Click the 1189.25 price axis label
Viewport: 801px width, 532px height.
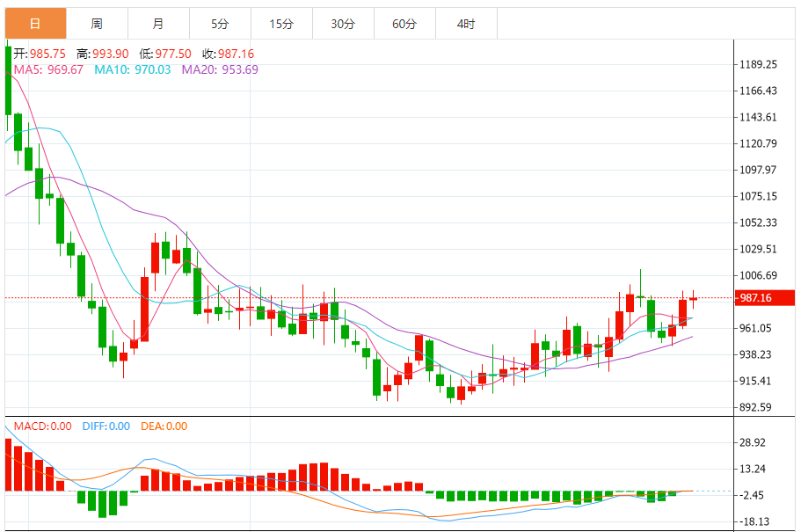pyautogui.click(x=758, y=64)
